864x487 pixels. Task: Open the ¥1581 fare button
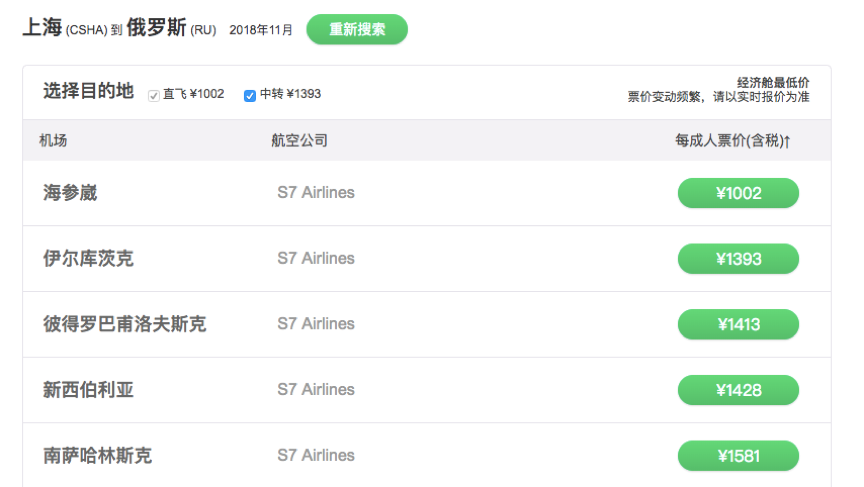click(x=738, y=456)
